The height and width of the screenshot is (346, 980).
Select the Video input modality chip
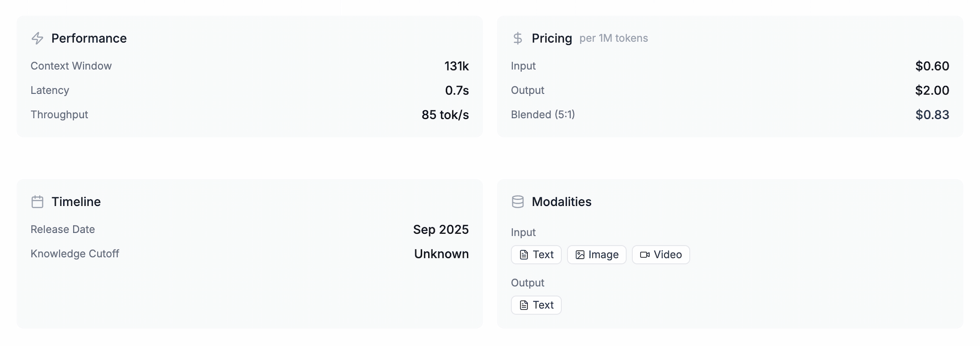660,255
